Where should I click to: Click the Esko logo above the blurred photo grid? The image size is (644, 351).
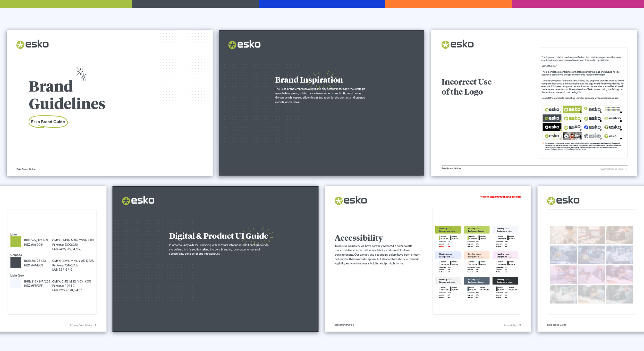[x=563, y=200]
